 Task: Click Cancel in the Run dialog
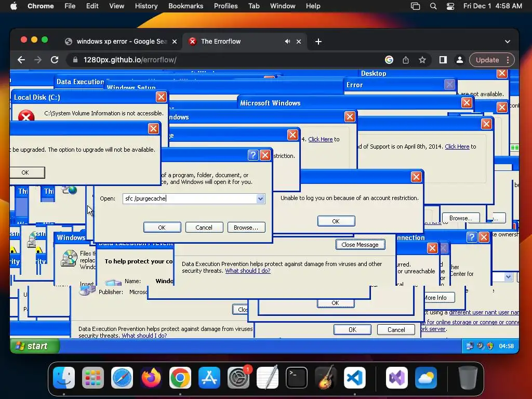(x=204, y=228)
